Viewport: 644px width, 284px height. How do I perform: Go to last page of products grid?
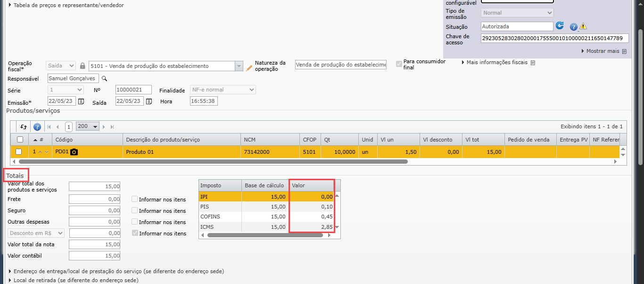point(112,127)
